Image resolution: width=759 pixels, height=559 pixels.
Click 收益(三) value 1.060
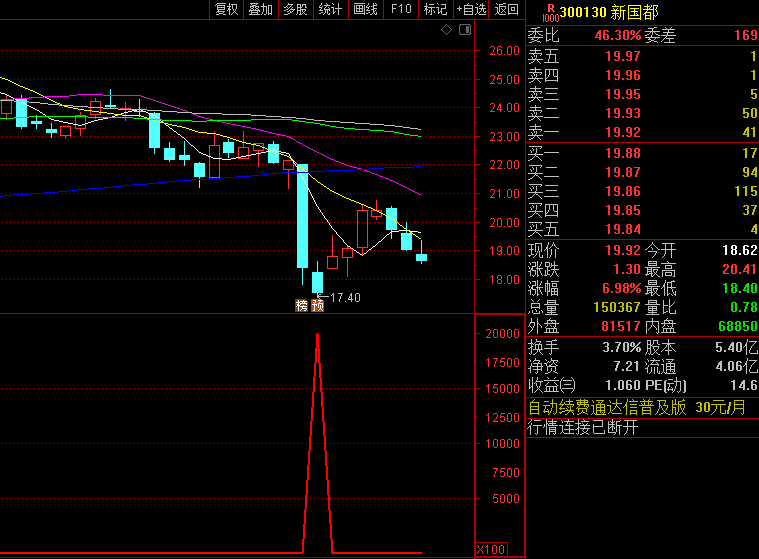(x=623, y=385)
